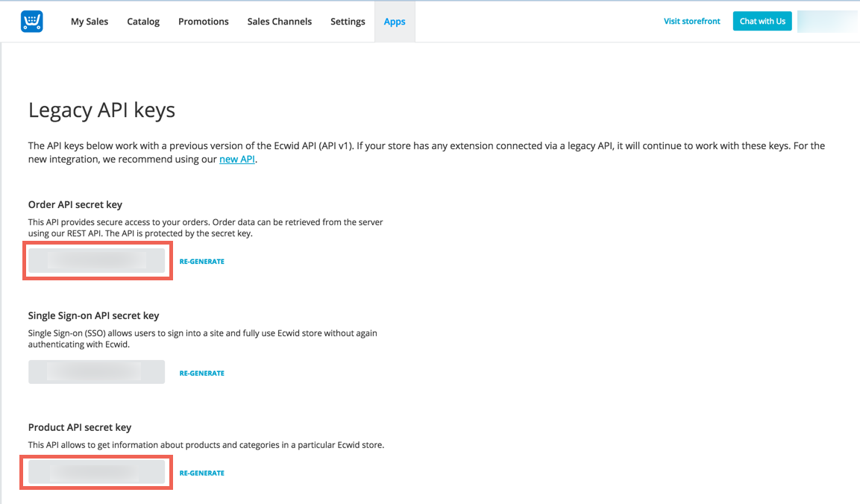Follow the Visit storefront link
The width and height of the screenshot is (860, 504).
692,21
